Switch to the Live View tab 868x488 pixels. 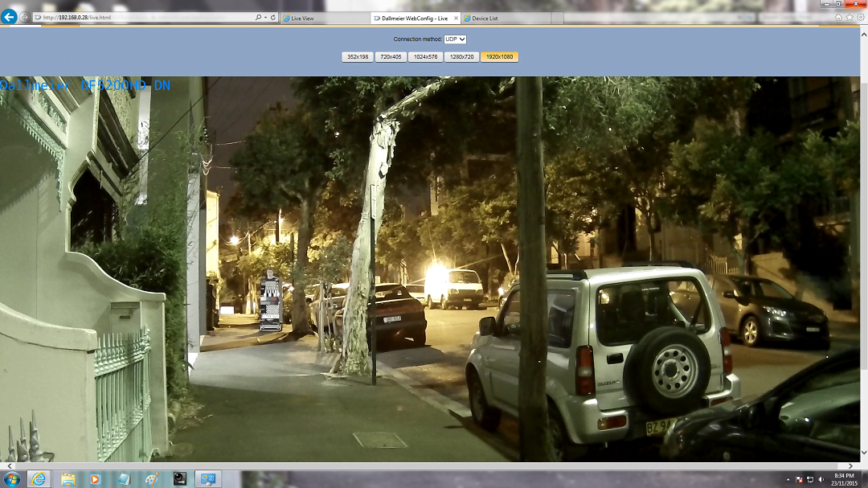(321, 18)
